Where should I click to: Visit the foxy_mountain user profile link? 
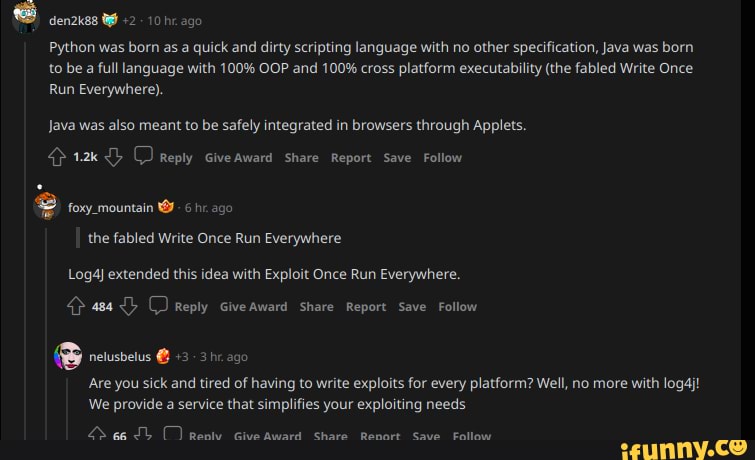tap(110, 208)
